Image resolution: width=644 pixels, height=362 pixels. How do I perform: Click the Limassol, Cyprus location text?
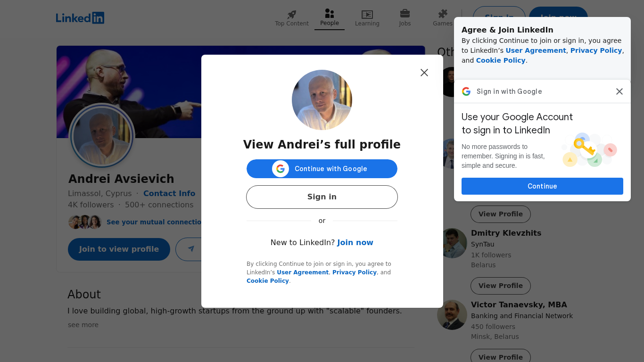pyautogui.click(x=100, y=194)
